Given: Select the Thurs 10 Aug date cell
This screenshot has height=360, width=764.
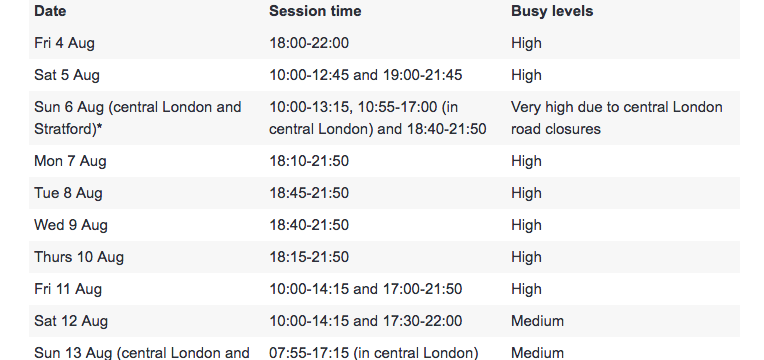Looking at the screenshot, I should pyautogui.click(x=79, y=257).
